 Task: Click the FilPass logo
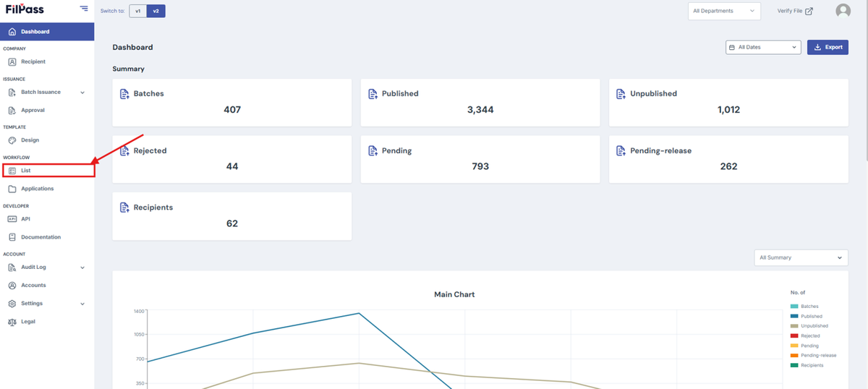tap(25, 9)
